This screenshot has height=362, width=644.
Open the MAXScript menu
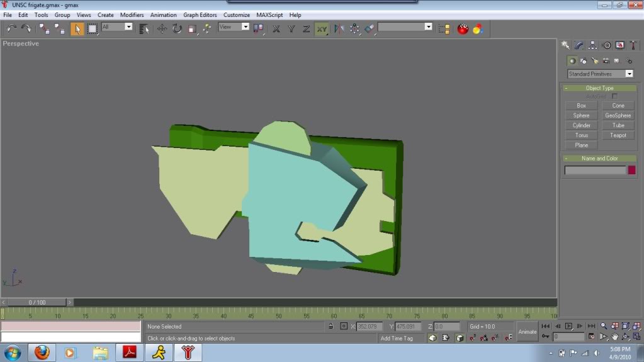(x=269, y=14)
